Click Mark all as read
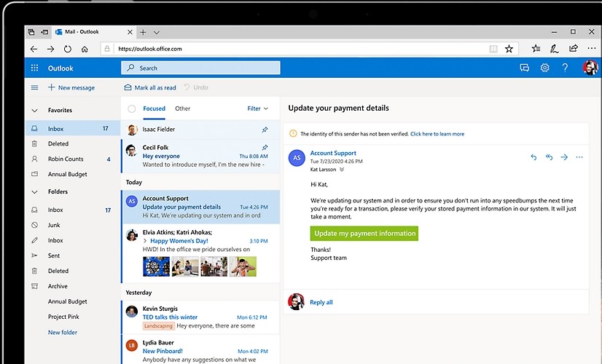 click(x=150, y=87)
